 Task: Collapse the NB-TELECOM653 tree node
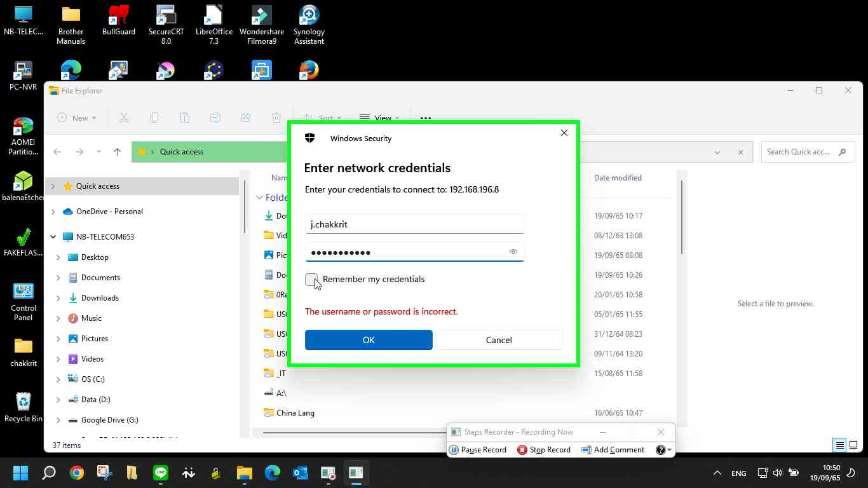pyautogui.click(x=53, y=237)
